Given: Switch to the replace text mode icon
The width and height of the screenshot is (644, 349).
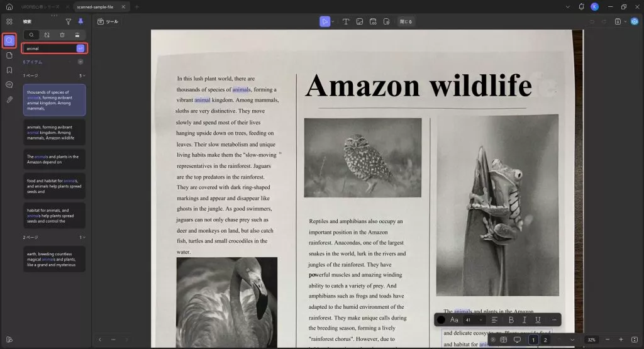Looking at the screenshot, I should (47, 35).
